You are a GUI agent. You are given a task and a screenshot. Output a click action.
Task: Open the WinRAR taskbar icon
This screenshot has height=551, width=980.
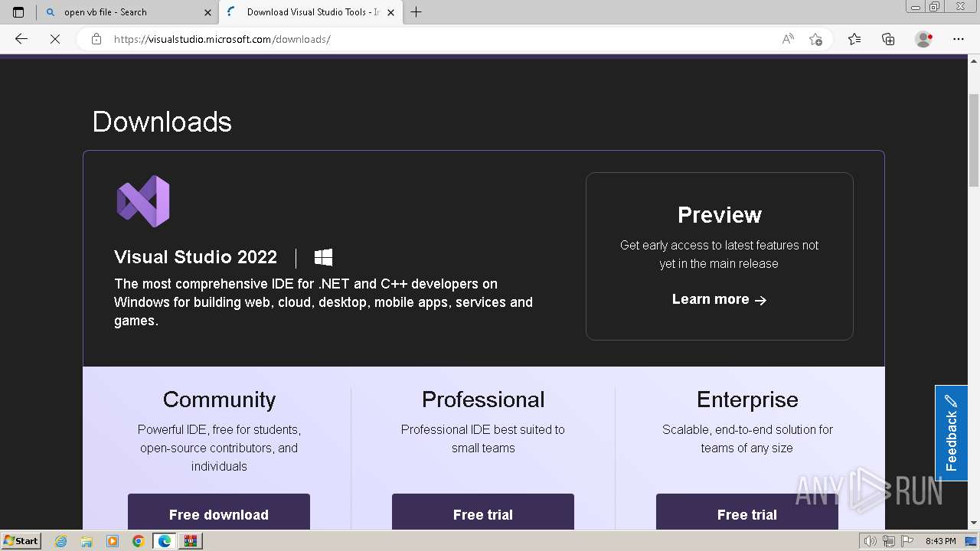coord(191,541)
